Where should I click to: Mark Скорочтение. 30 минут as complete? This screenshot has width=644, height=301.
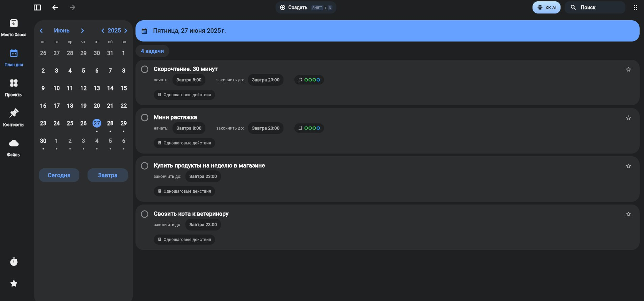(145, 69)
